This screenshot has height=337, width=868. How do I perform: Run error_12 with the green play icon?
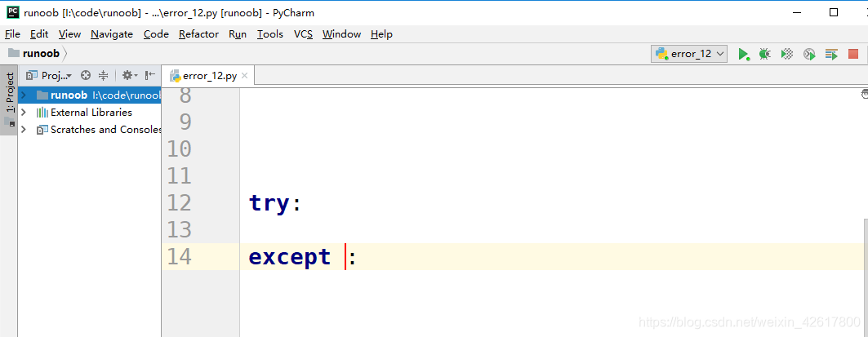coord(743,54)
